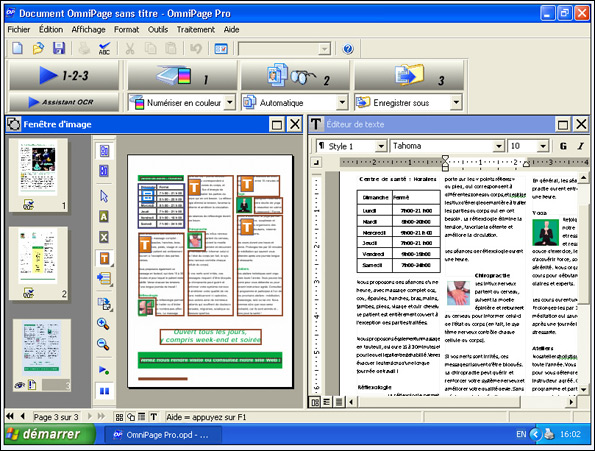
Task: Click the New document icon
Action: (x=17, y=49)
